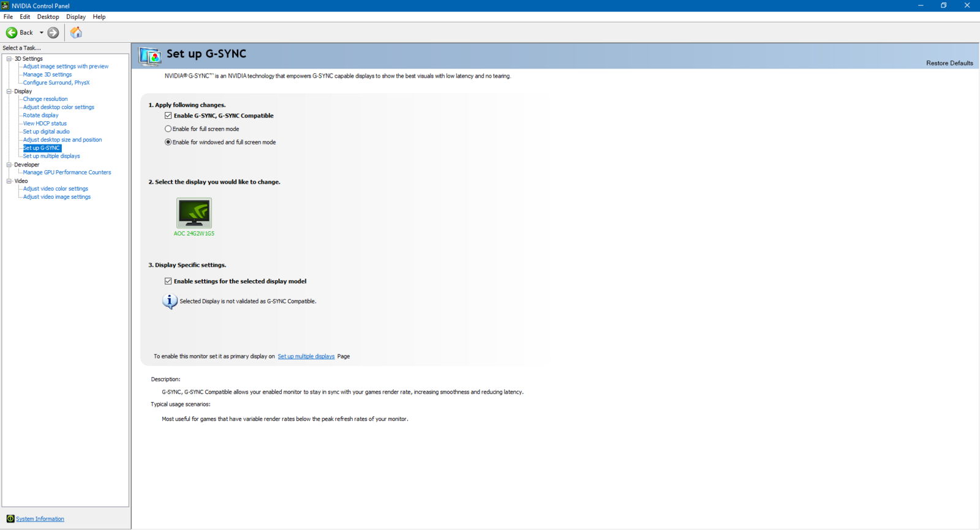Open Adjust desktop size and position
Screen dimensions: 980x530
coord(62,140)
